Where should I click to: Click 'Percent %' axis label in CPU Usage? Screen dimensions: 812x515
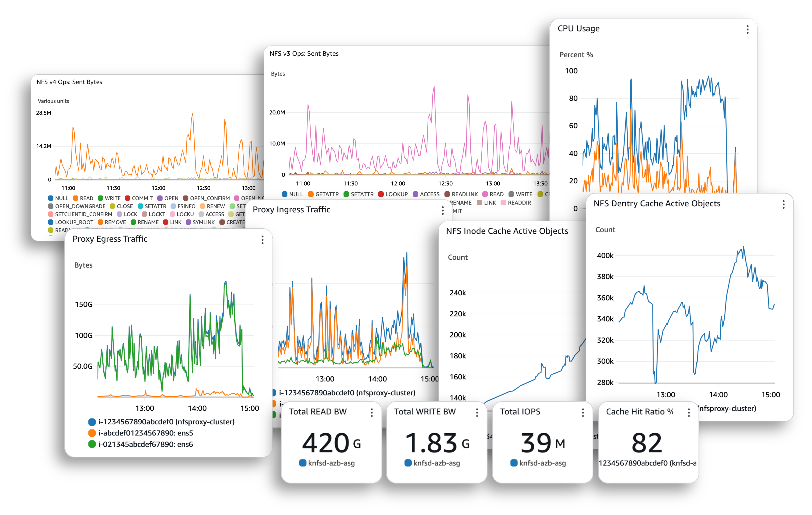tap(576, 55)
